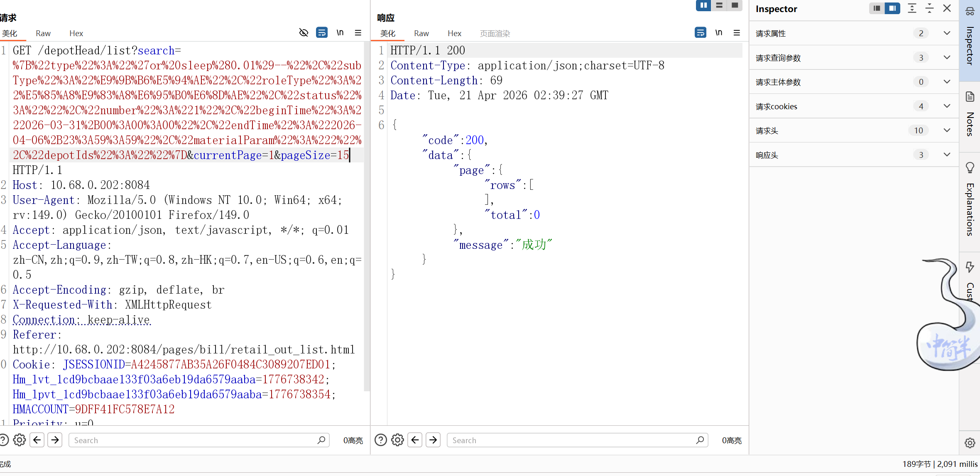Screen dimensions: 980x476
Task: Open response search help icon
Action: coord(380,440)
